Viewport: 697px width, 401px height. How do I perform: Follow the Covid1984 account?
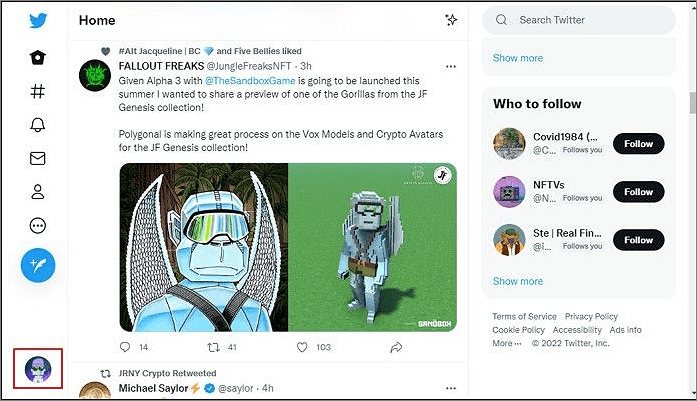pos(638,144)
